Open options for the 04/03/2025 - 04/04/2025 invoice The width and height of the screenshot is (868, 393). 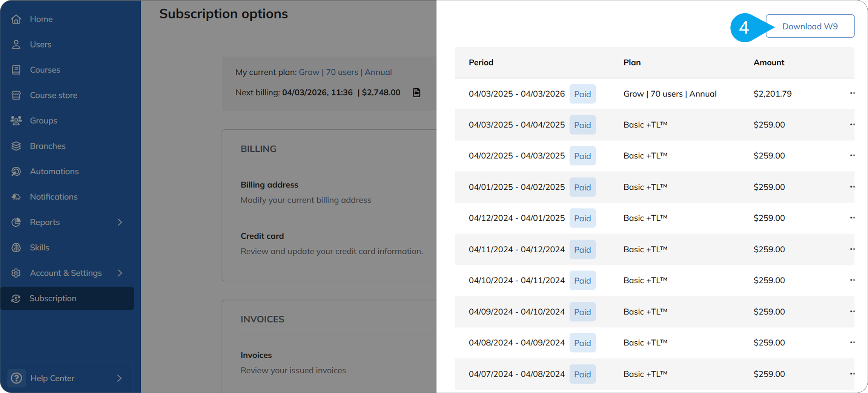(852, 124)
